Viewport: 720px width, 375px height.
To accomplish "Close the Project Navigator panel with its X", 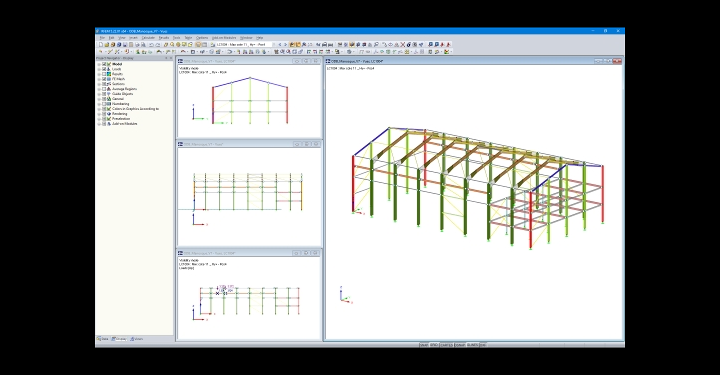I will (171, 58).
